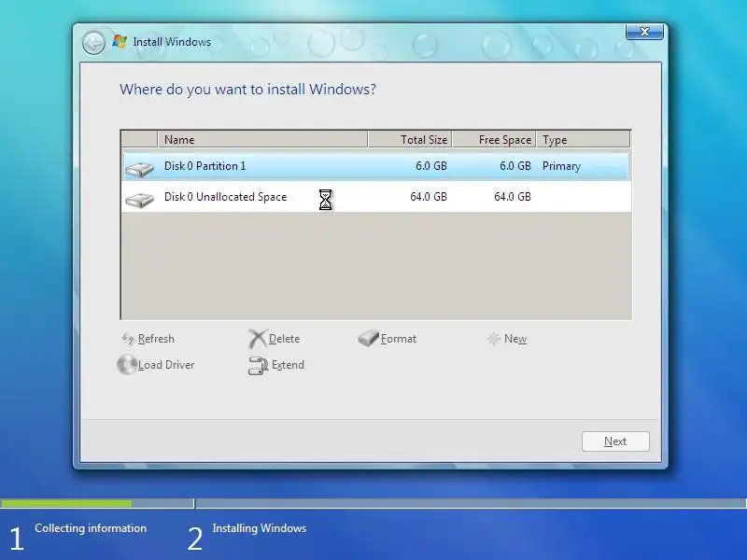747x560 pixels.
Task: Click the back arrow button in the title bar
Action: click(93, 43)
